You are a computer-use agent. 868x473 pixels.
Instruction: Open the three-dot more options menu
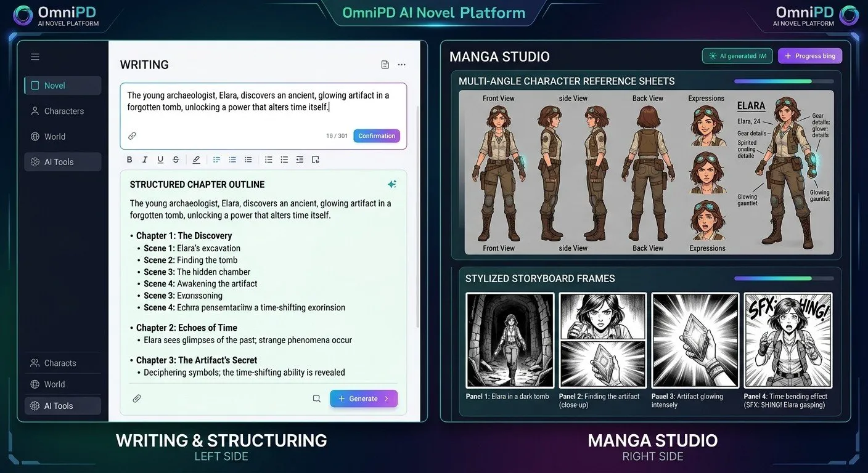click(402, 65)
